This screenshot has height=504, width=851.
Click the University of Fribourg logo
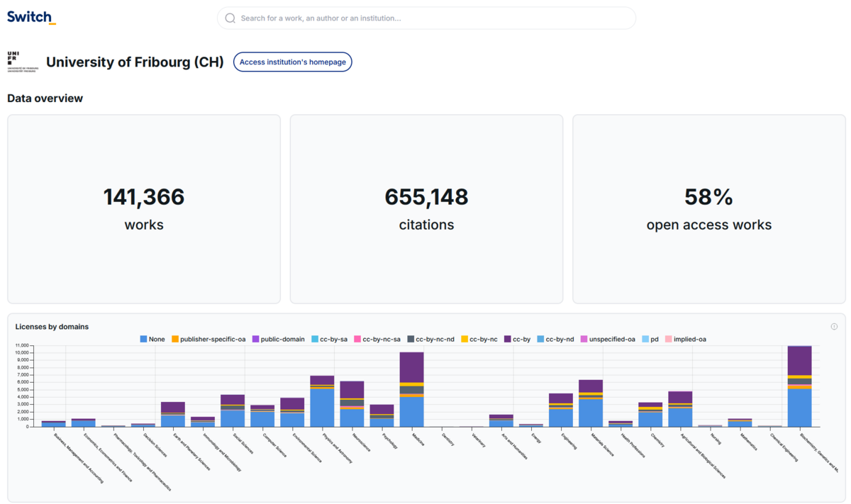23,62
